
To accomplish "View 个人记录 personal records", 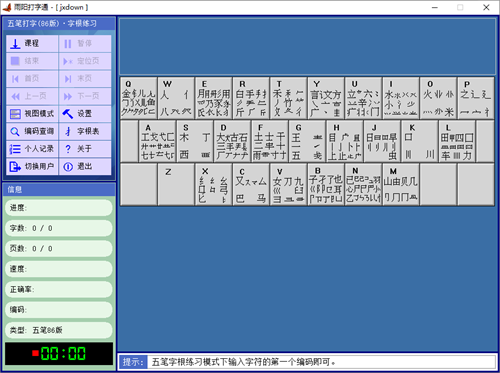I will coord(32,149).
